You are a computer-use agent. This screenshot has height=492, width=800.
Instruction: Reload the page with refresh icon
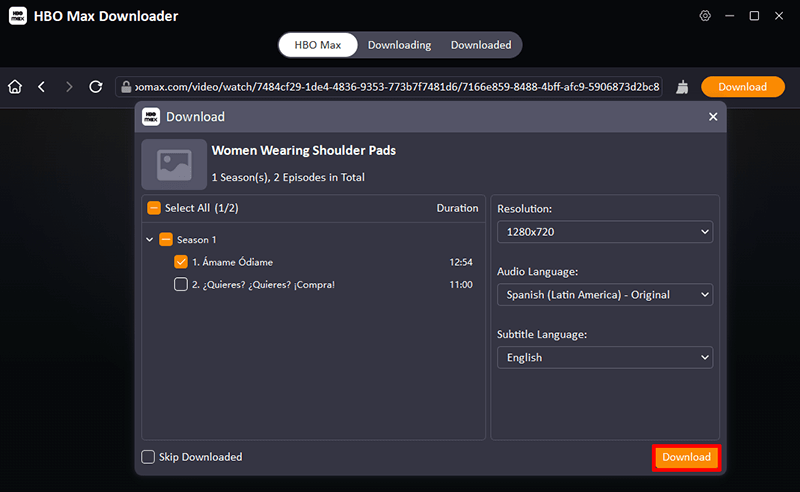[x=96, y=87]
